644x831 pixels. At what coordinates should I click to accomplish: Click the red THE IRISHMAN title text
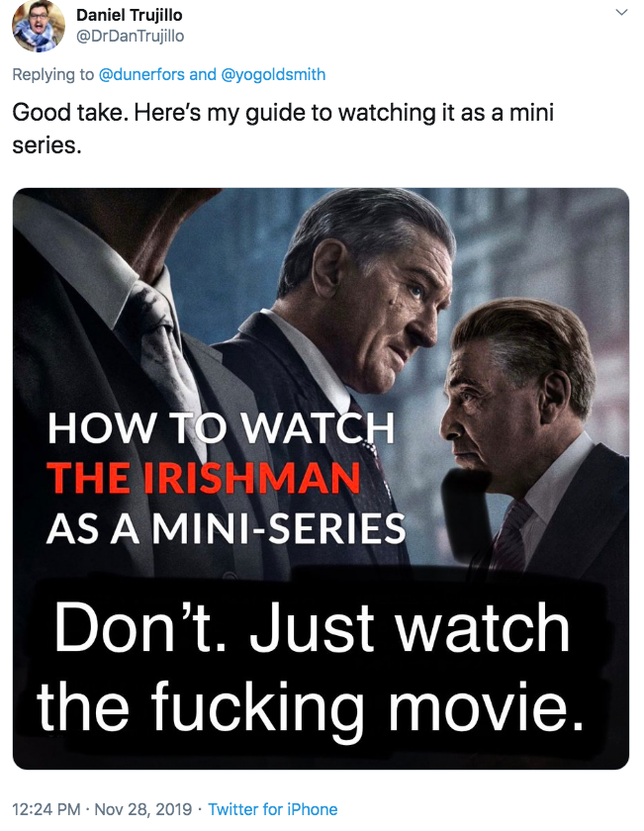point(204,478)
